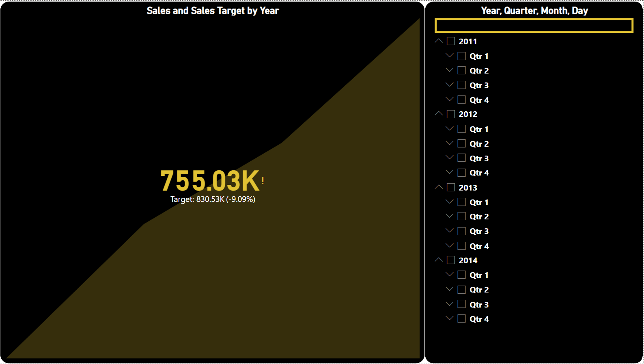Collapse the 2014 year node
Screen dimensions: 644x364
(439, 260)
